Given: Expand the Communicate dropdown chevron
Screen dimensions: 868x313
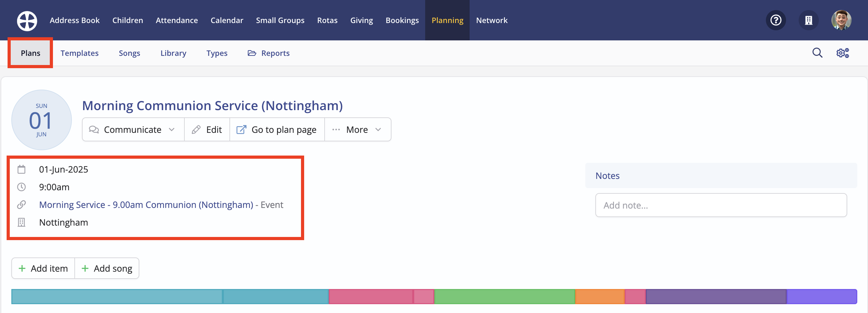Looking at the screenshot, I should [171, 129].
